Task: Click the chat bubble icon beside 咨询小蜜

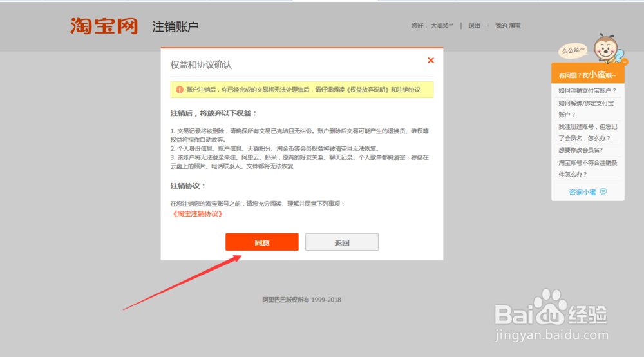Action: click(x=603, y=191)
